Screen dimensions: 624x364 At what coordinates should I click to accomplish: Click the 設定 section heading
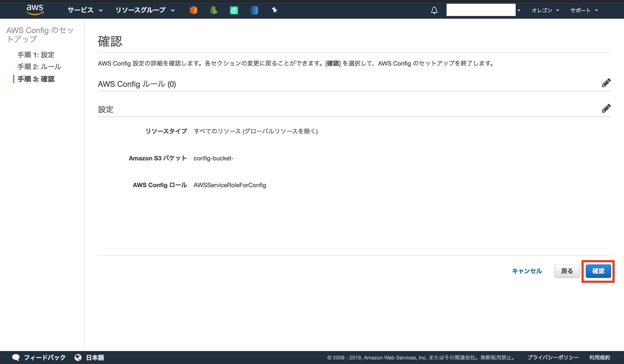click(x=106, y=109)
